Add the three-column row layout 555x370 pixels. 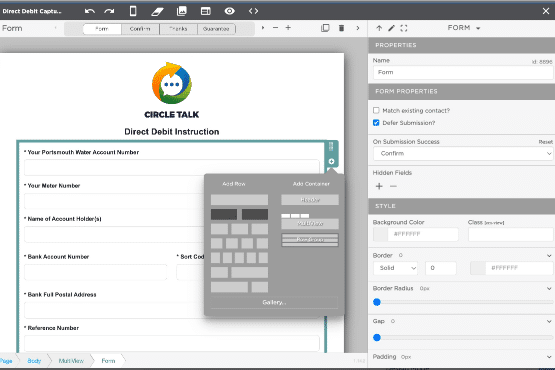[239, 229]
